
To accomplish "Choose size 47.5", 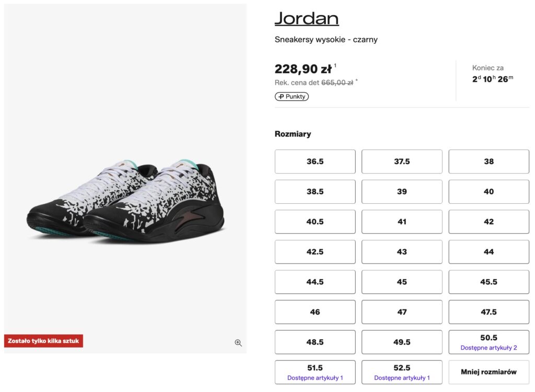I will tap(489, 312).
